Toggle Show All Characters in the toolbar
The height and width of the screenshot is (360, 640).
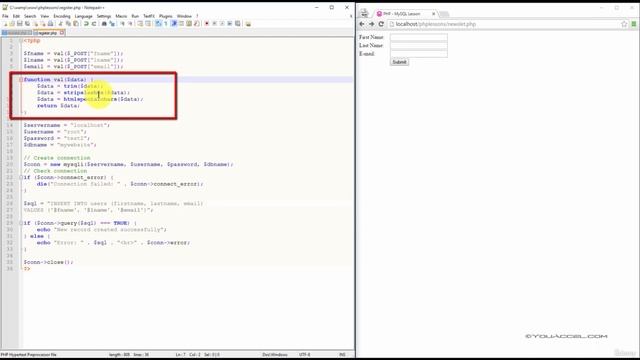click(x=165, y=24)
